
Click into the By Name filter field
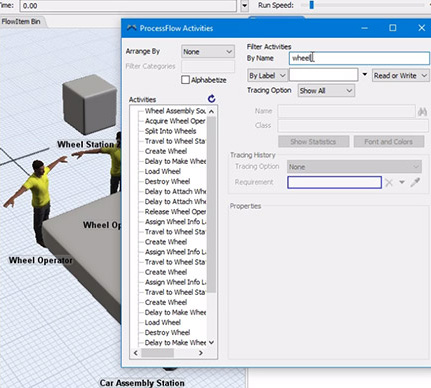point(359,58)
